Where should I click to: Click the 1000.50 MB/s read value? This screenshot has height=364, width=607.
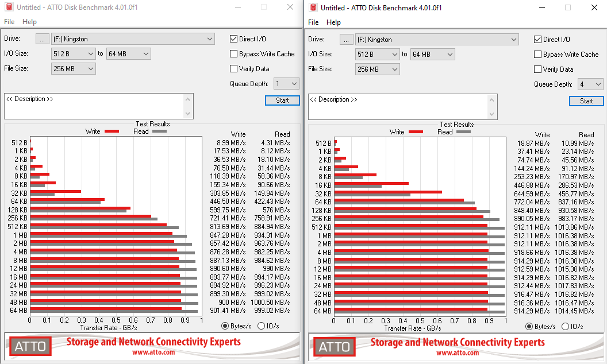(271, 302)
